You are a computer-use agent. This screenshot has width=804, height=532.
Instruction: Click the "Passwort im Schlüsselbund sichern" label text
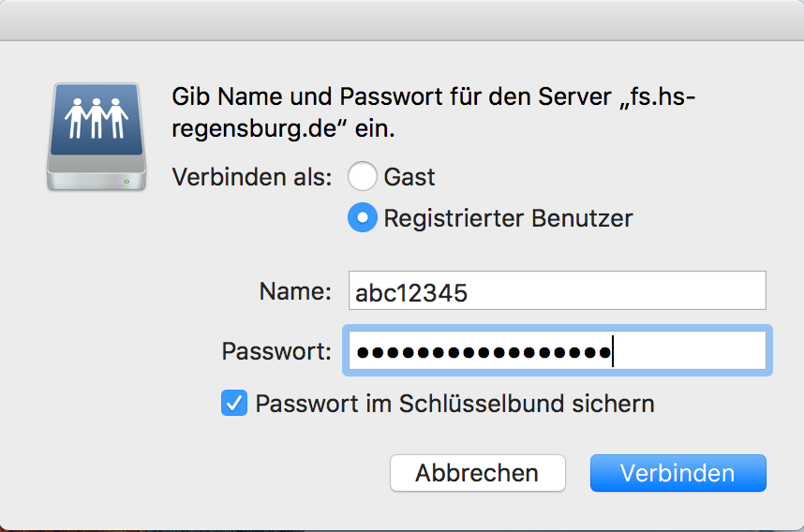tap(454, 404)
